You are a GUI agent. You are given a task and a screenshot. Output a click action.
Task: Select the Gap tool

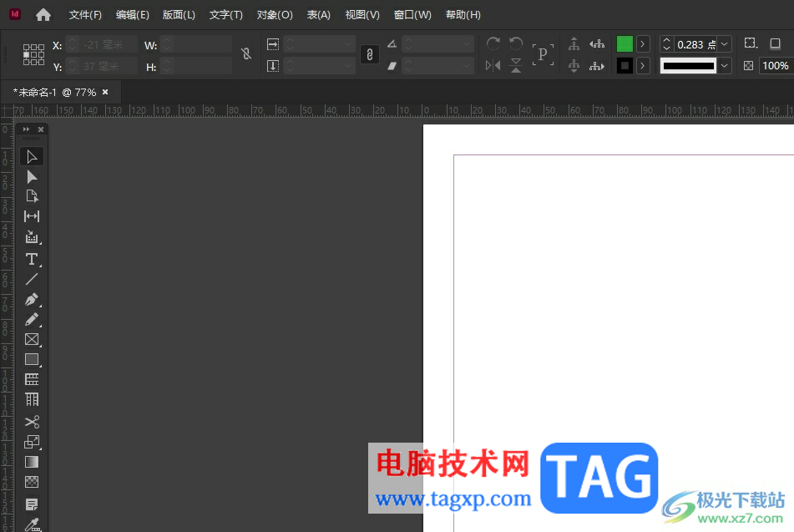point(32,216)
